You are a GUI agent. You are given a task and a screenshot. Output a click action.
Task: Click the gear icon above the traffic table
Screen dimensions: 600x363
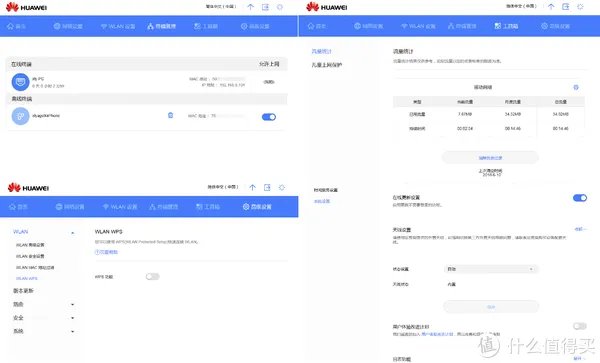[576, 87]
